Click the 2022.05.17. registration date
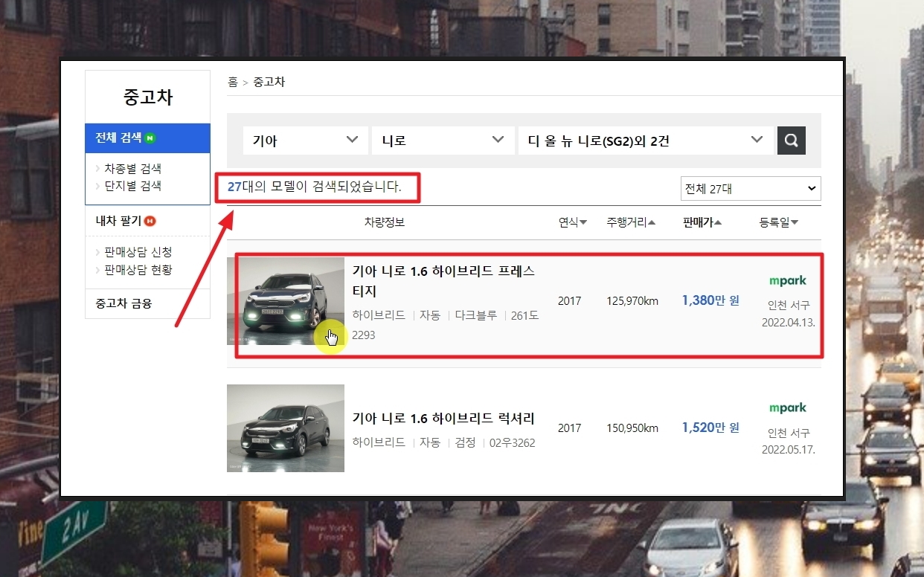 point(789,450)
